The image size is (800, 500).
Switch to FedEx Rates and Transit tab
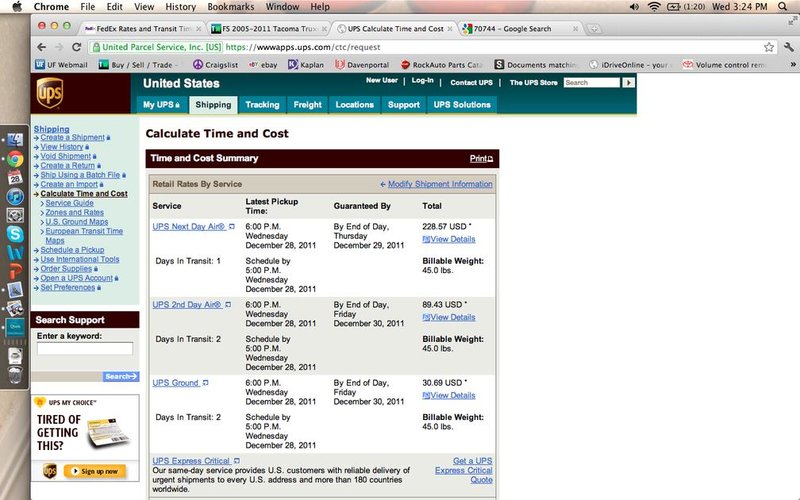tap(142, 29)
